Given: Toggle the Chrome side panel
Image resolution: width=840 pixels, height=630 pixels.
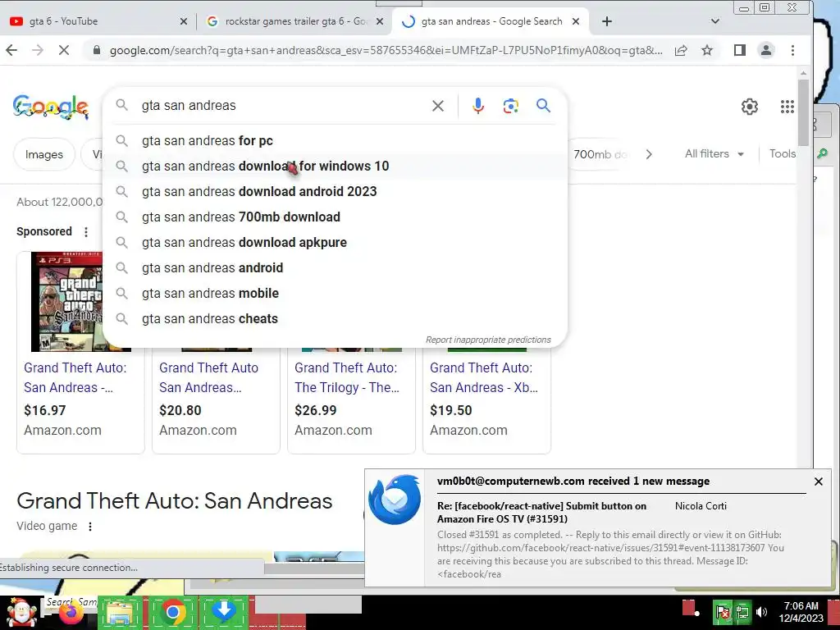Looking at the screenshot, I should coord(740,50).
